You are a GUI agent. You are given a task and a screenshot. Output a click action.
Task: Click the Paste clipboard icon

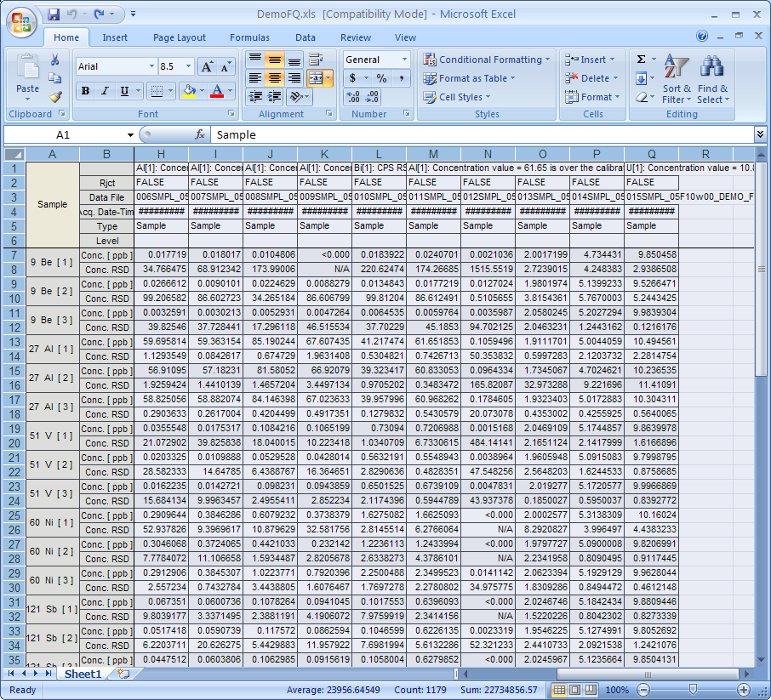pyautogui.click(x=27, y=66)
